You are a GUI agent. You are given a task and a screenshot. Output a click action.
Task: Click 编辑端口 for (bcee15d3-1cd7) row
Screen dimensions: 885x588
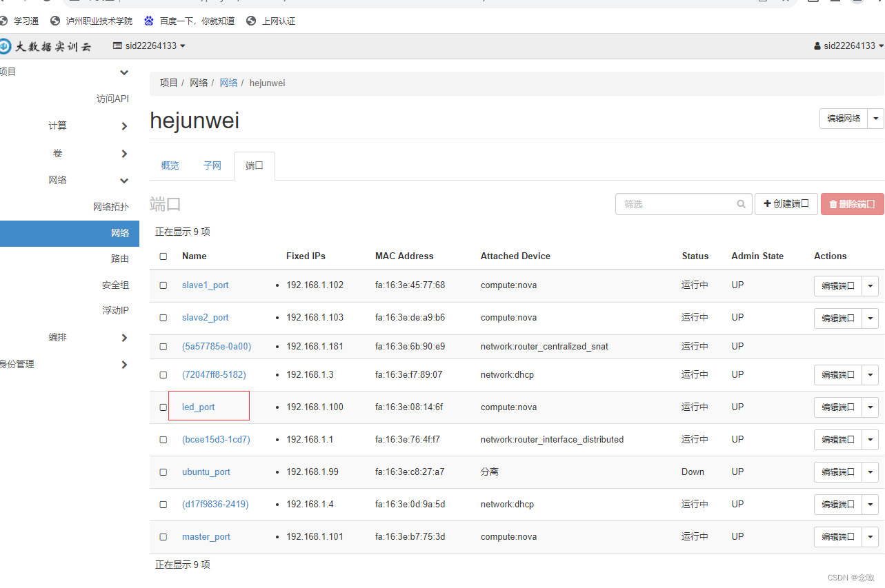click(x=838, y=440)
